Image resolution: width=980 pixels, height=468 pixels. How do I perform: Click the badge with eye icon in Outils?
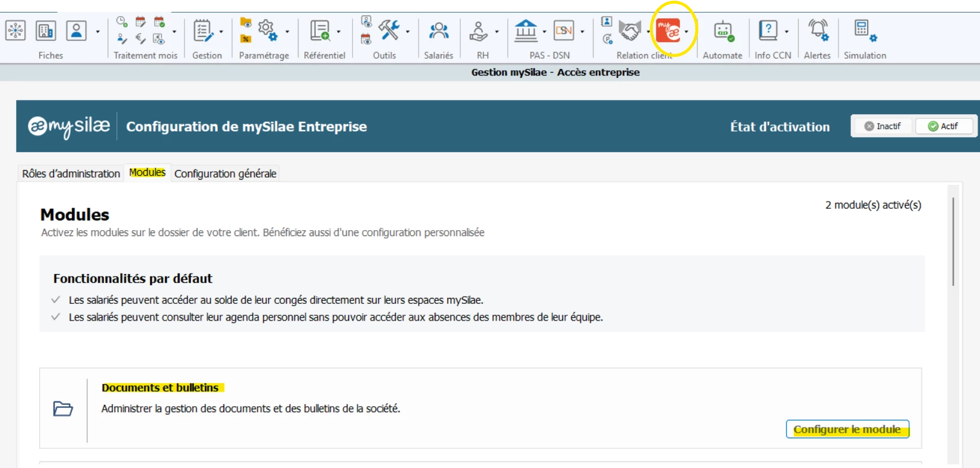[x=366, y=22]
